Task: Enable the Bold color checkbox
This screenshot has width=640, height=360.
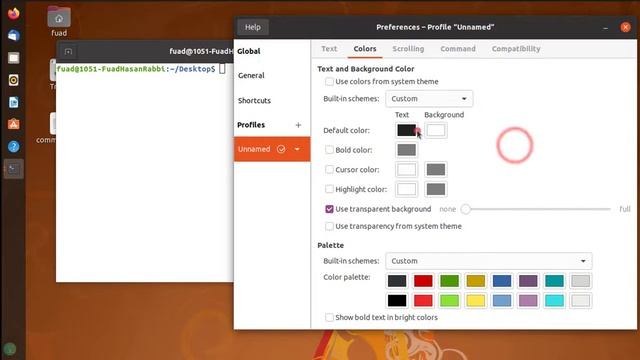Action: [x=329, y=150]
